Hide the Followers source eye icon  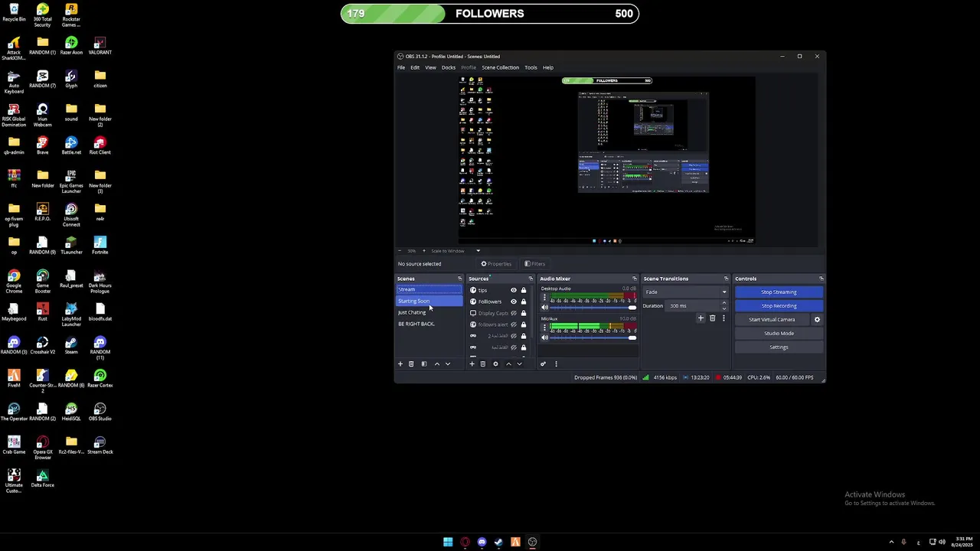514,302
